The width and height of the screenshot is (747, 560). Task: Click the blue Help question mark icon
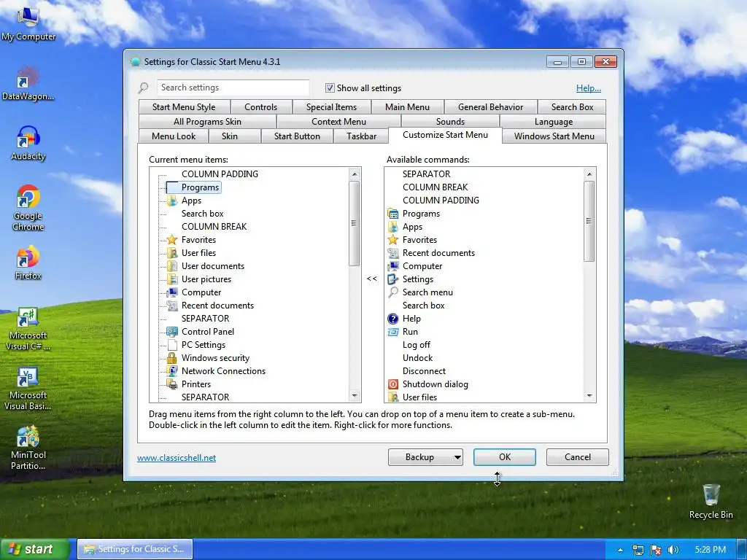tap(393, 319)
